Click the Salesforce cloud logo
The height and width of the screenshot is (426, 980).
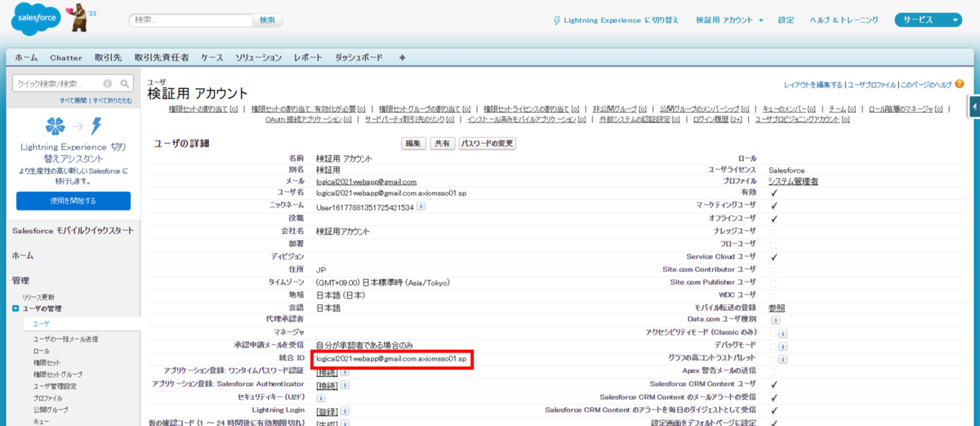tap(36, 20)
